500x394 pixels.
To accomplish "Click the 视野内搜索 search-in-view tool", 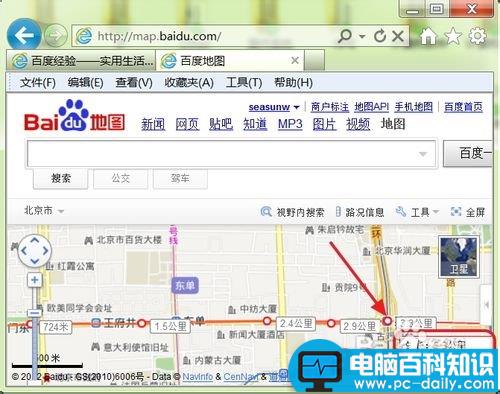I will click(292, 212).
